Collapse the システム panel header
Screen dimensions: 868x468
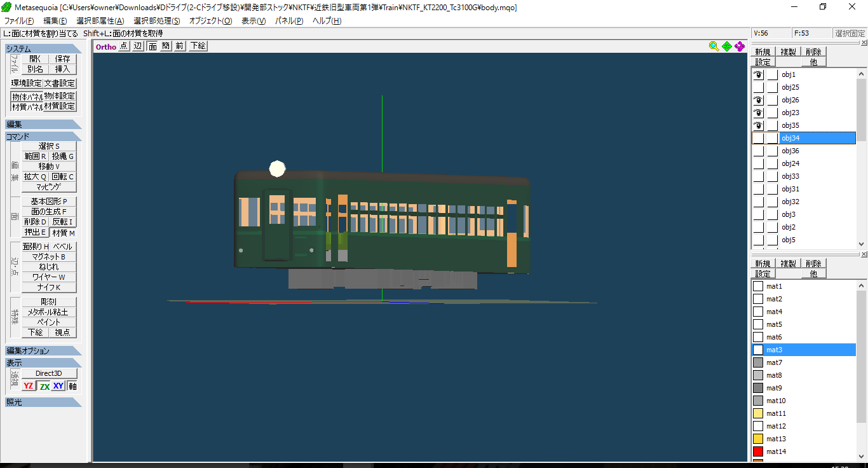[x=43, y=48]
